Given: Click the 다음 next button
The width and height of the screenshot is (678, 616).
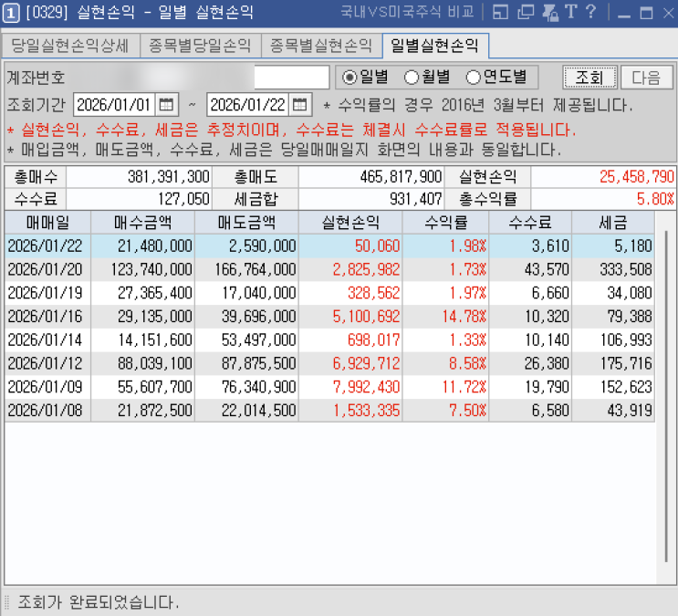Looking at the screenshot, I should click(647, 78).
